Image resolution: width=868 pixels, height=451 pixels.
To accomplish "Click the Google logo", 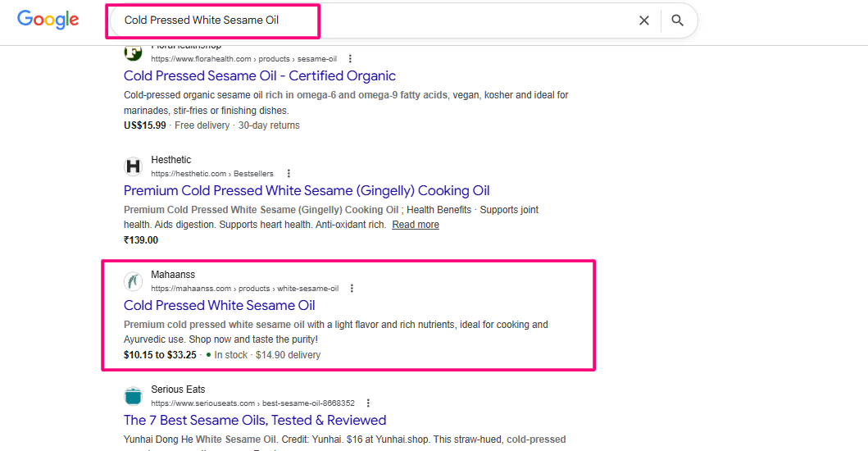I will [48, 20].
